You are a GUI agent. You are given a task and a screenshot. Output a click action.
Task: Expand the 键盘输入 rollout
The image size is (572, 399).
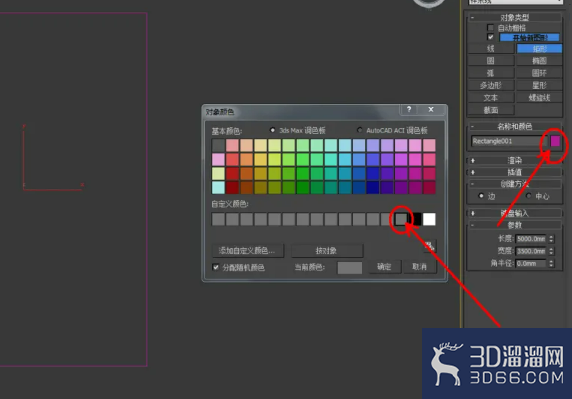coord(514,213)
